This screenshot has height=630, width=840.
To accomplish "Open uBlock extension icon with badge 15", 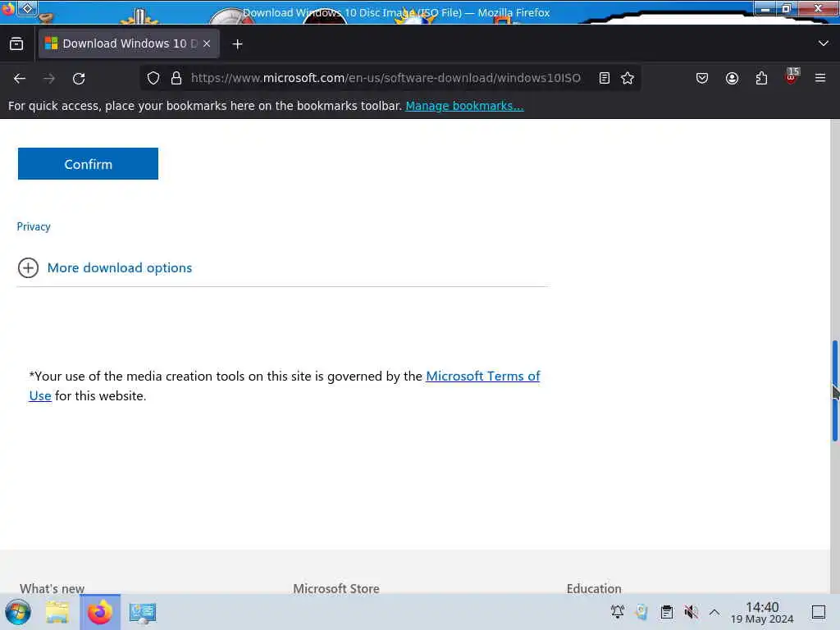I will 792,76.
